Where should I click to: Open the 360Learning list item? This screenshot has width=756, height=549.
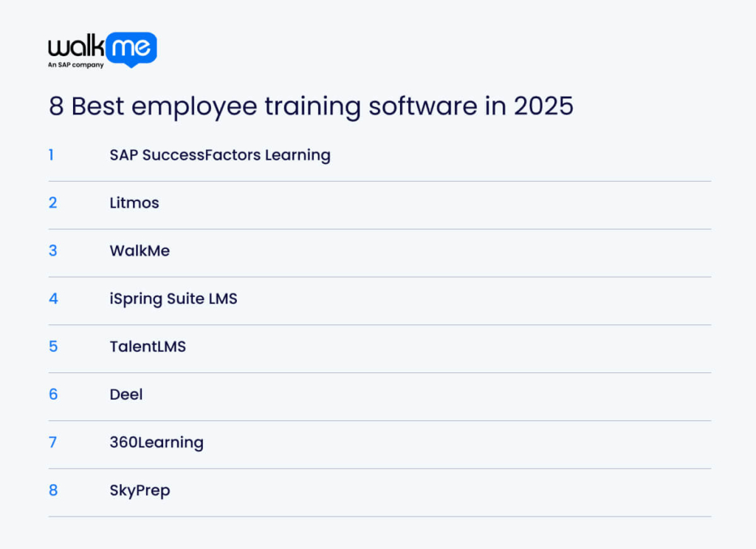point(156,443)
